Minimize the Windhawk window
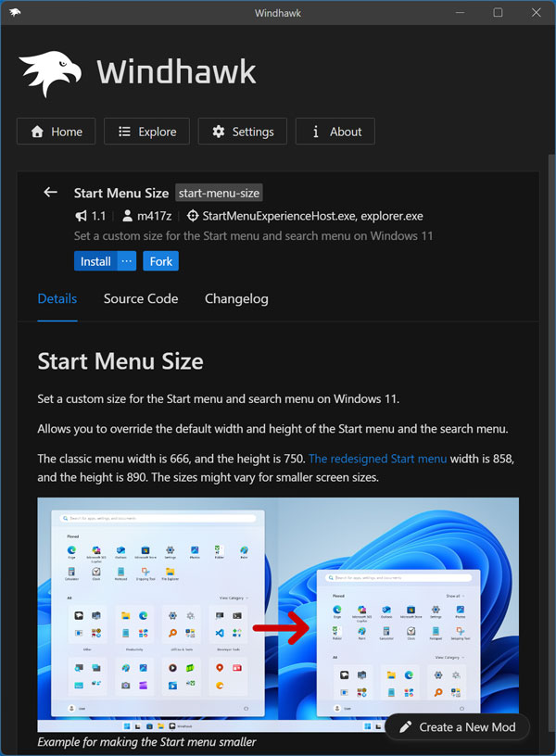The height and width of the screenshot is (756, 556). [460, 13]
